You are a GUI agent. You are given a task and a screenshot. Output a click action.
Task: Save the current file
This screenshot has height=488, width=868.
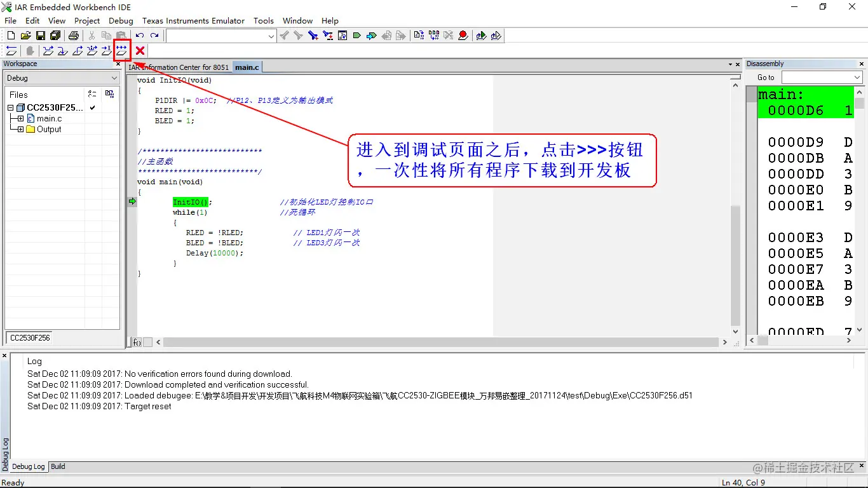[x=40, y=36]
